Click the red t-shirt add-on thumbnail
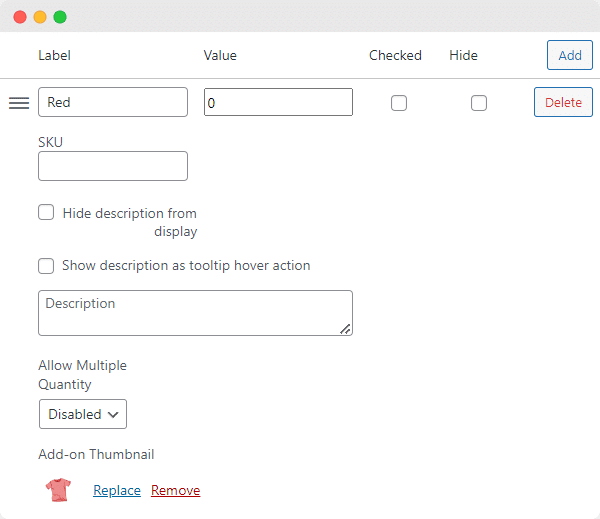Image resolution: width=600 pixels, height=519 pixels. coord(58,490)
